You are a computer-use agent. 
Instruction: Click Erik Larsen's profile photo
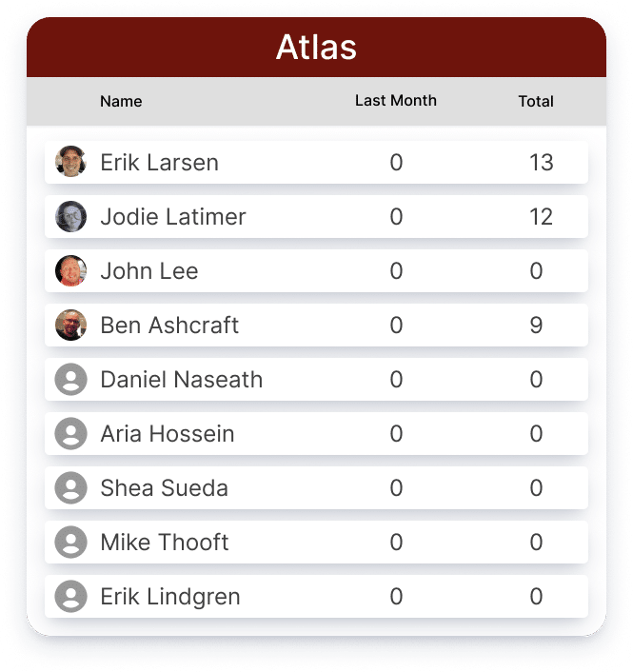tap(70, 162)
